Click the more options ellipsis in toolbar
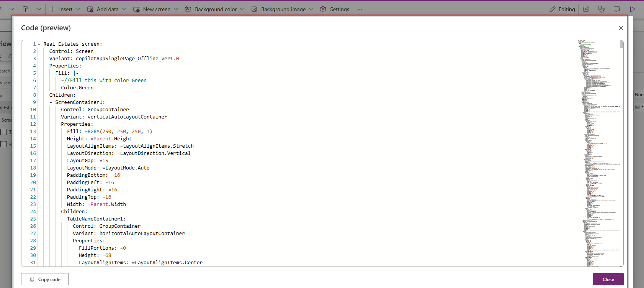 [360, 9]
